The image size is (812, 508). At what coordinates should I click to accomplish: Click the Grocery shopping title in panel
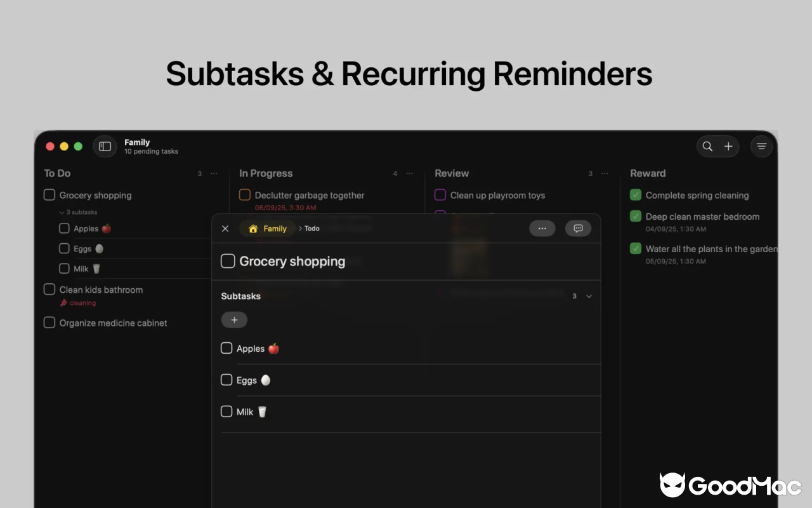292,261
